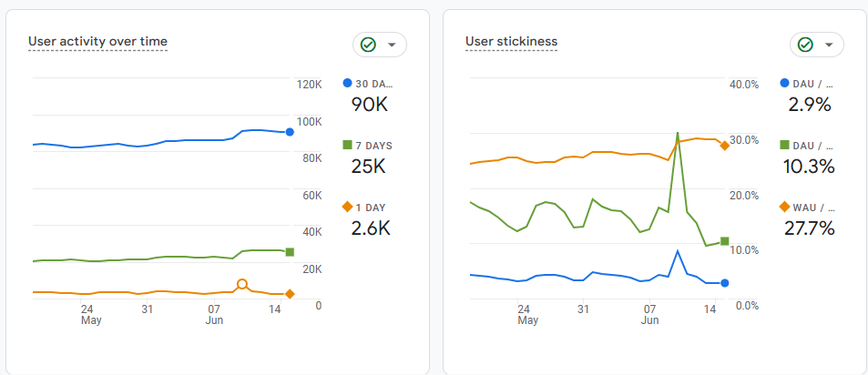
Task: Click the 2.6K value for 1 day
Action: tap(371, 228)
